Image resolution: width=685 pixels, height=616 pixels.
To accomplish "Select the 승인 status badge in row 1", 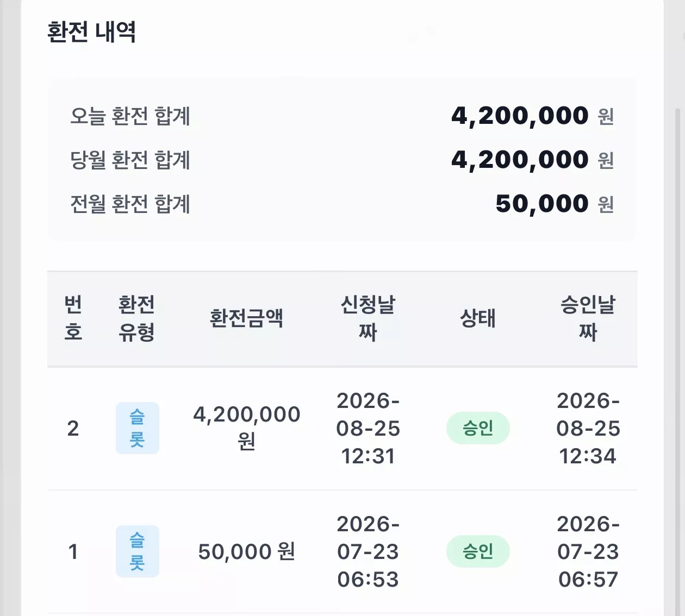I will [x=478, y=551].
